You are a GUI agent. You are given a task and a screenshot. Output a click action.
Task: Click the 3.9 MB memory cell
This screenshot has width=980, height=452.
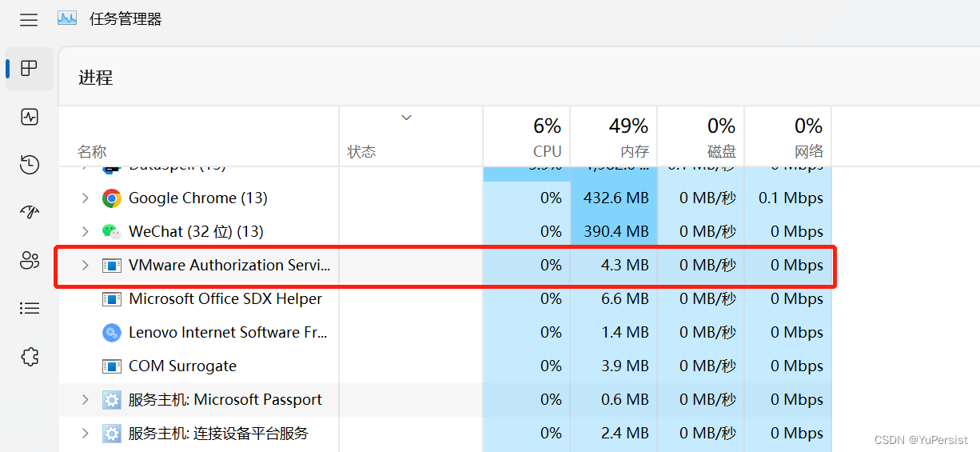(x=625, y=366)
